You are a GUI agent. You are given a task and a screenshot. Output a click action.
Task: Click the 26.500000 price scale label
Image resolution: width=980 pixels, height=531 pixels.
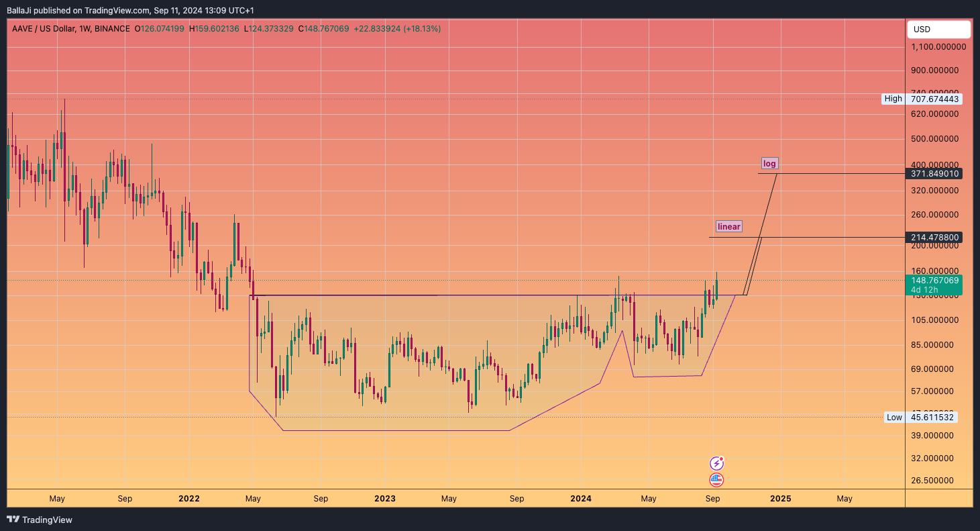click(x=932, y=481)
